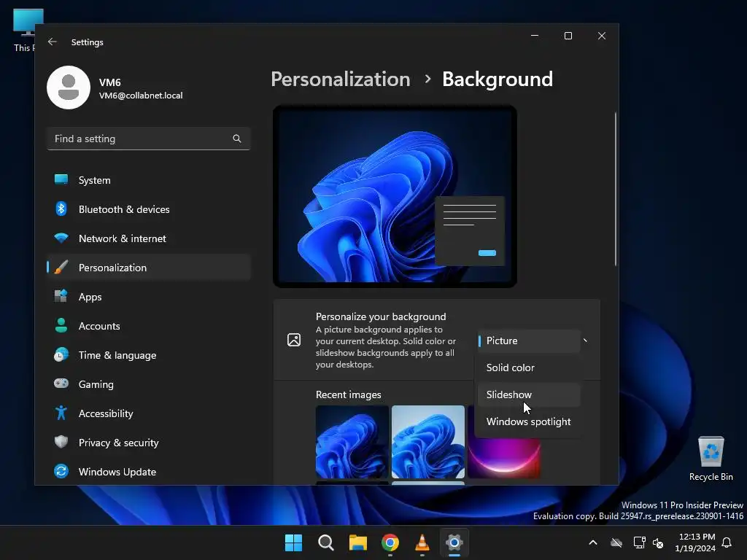Click the desktop background preview image
This screenshot has width=747, height=560.
[x=395, y=196]
